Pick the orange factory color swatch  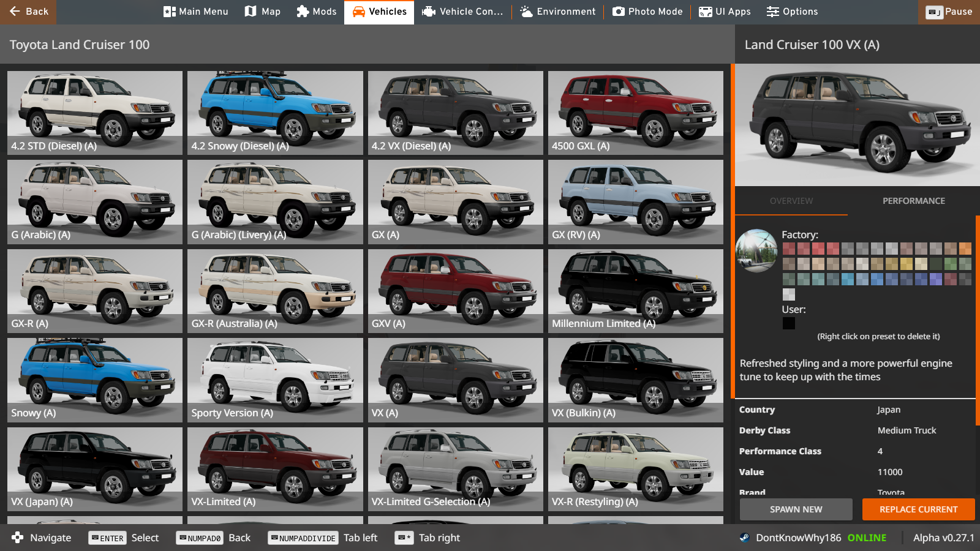click(x=965, y=249)
